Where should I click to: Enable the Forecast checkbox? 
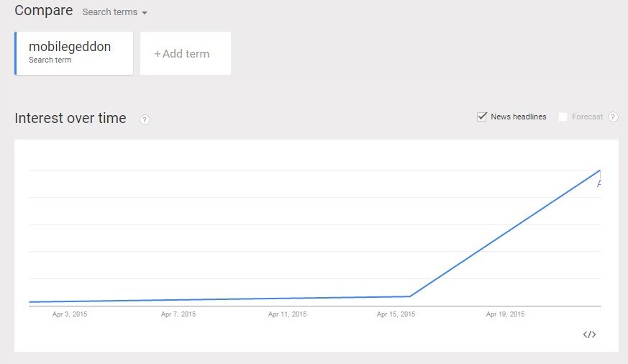point(563,117)
